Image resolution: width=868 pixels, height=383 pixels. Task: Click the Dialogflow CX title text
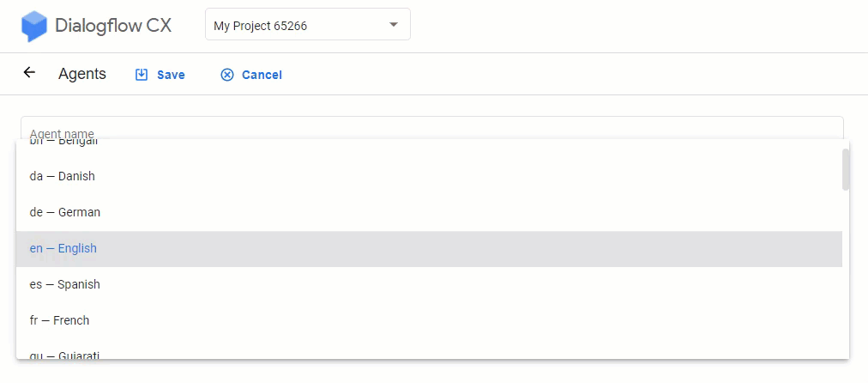[113, 26]
